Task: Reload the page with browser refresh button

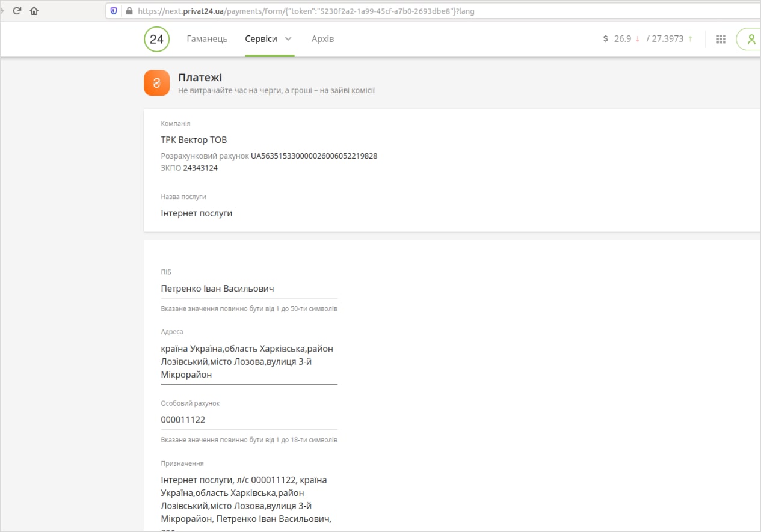Action: 17,11
